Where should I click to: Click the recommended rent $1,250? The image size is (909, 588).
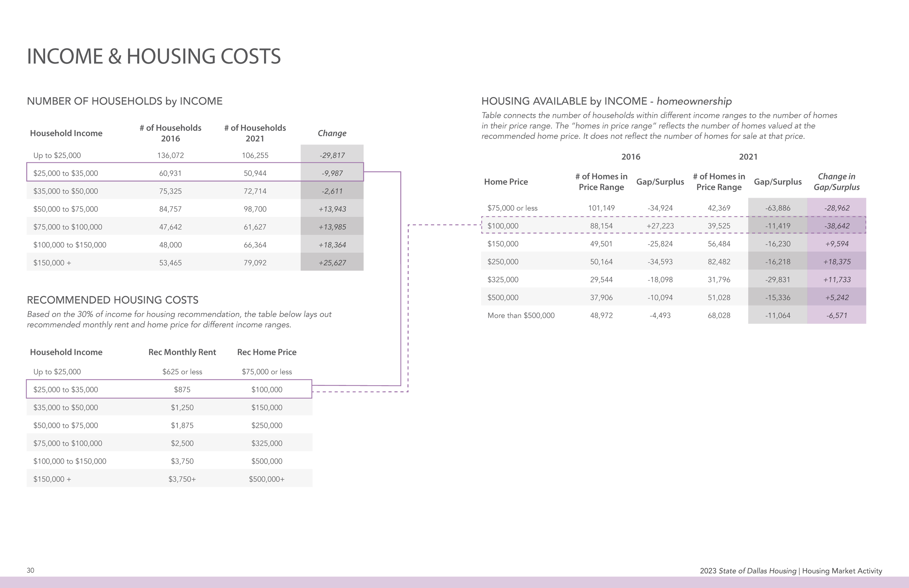pyautogui.click(x=182, y=408)
